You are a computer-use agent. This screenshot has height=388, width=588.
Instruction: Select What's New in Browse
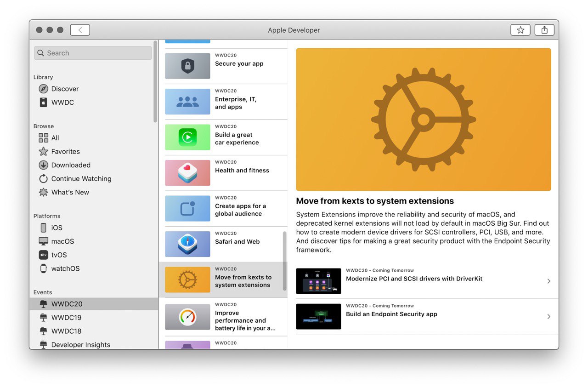click(x=70, y=192)
